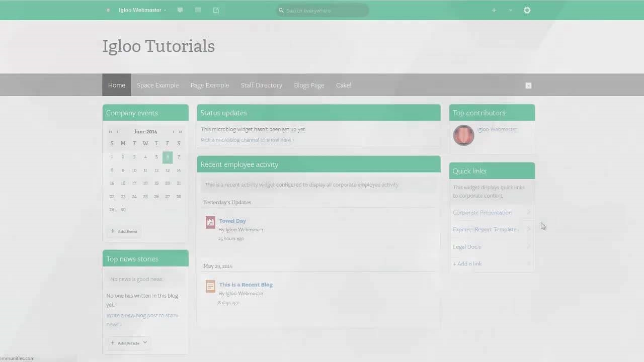Click Igloo Webmaster author under Recent Blog

tap(245, 294)
